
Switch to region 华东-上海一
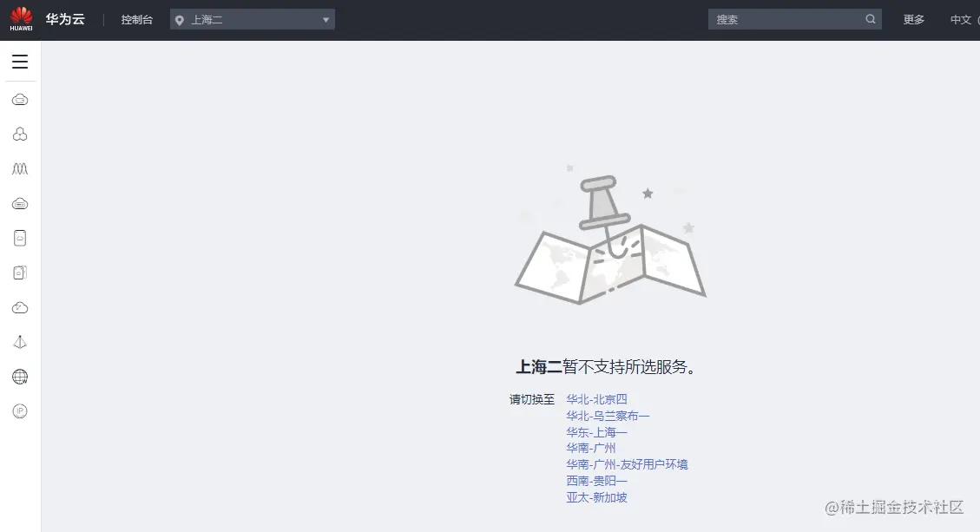click(597, 432)
